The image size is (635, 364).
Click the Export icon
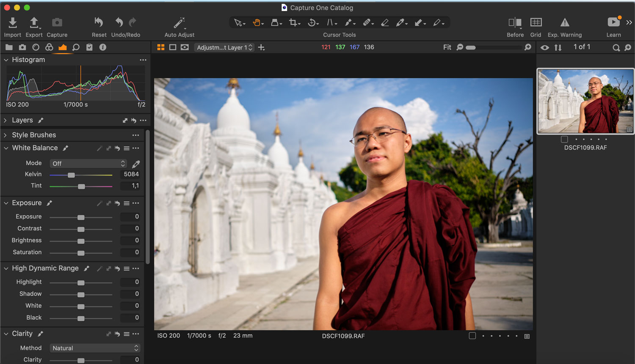[x=34, y=23]
